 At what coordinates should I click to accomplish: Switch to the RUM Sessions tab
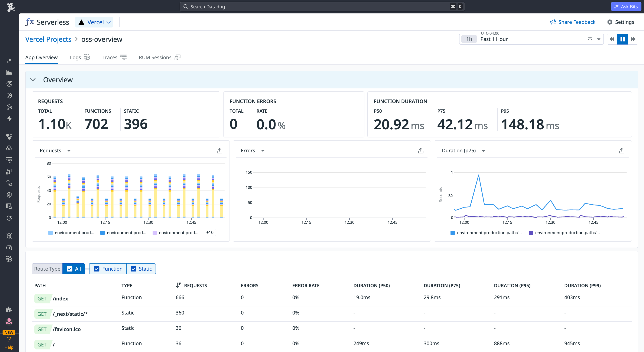pos(159,58)
